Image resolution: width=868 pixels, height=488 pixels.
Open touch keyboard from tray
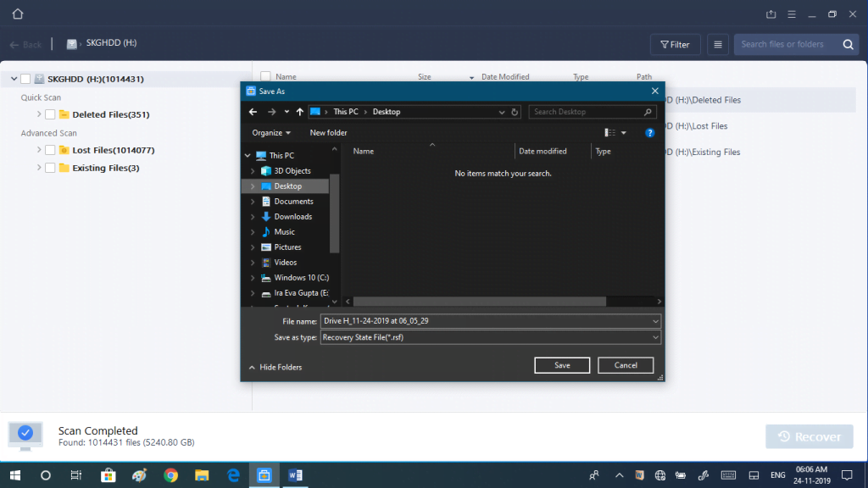pos(728,475)
